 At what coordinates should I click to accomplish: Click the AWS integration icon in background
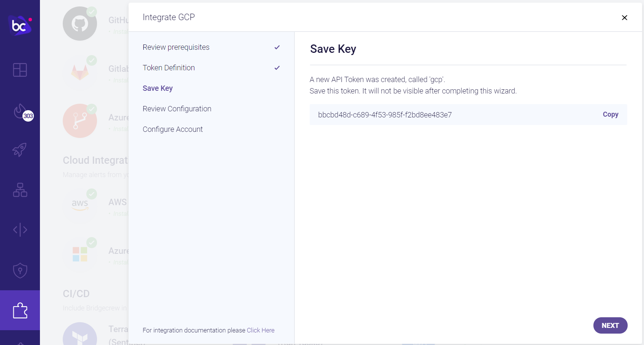pyautogui.click(x=80, y=206)
